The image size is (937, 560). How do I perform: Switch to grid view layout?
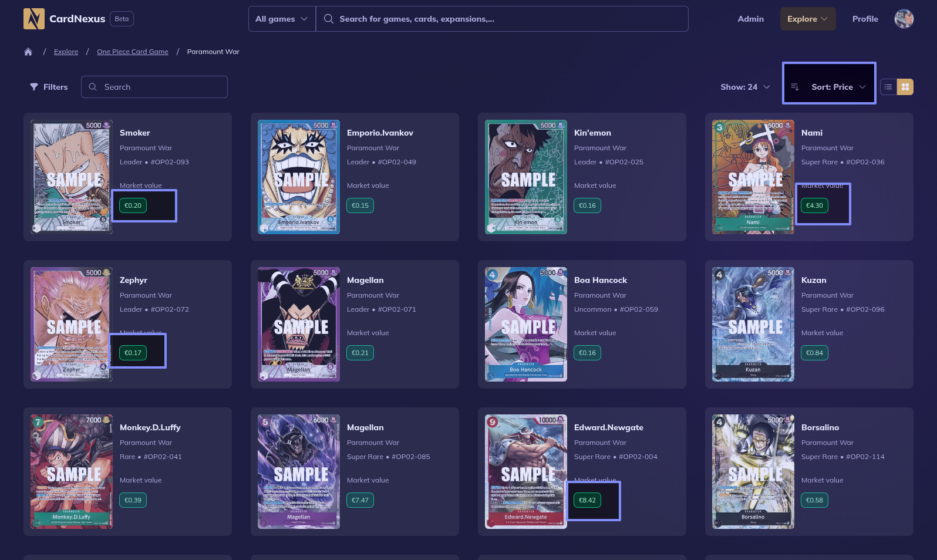point(905,87)
